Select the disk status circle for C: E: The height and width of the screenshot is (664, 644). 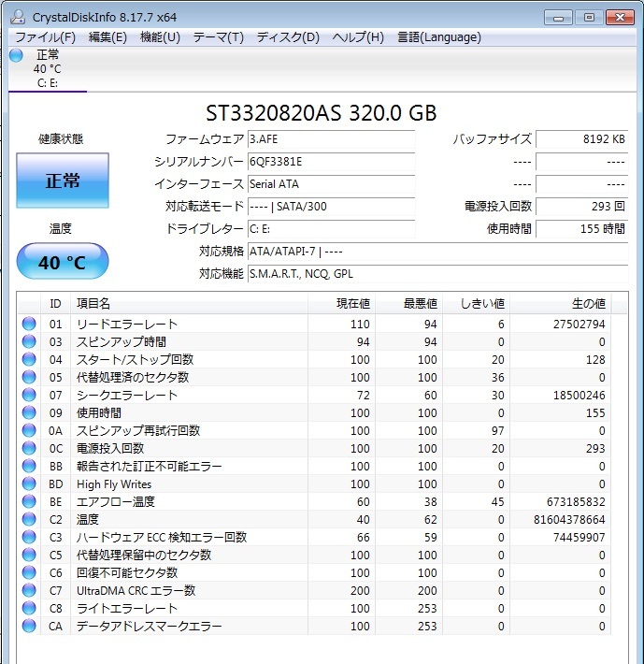(x=16, y=55)
